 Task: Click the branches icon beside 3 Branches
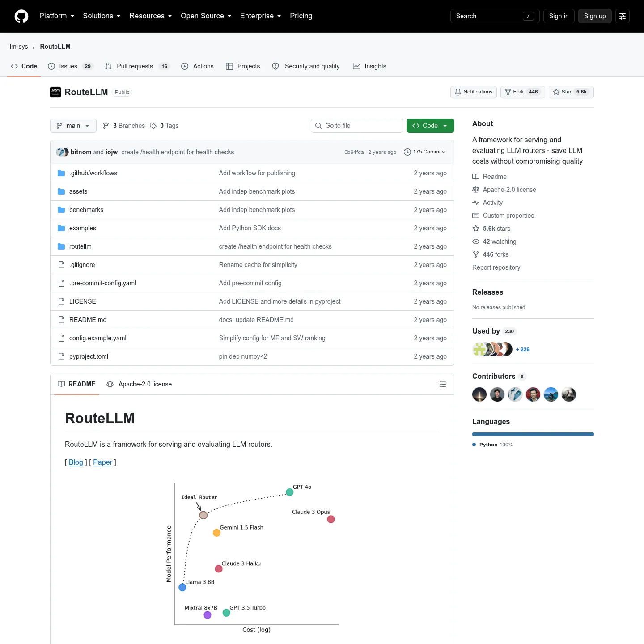click(x=106, y=126)
